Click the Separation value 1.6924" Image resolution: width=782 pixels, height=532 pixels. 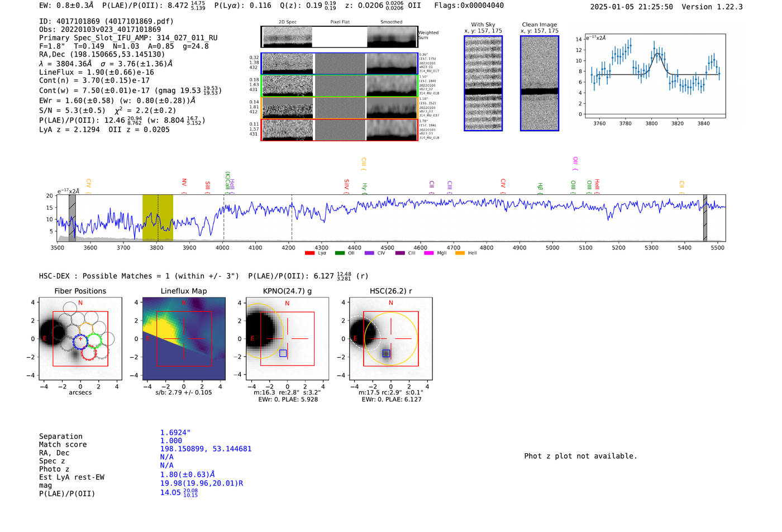coord(175,433)
